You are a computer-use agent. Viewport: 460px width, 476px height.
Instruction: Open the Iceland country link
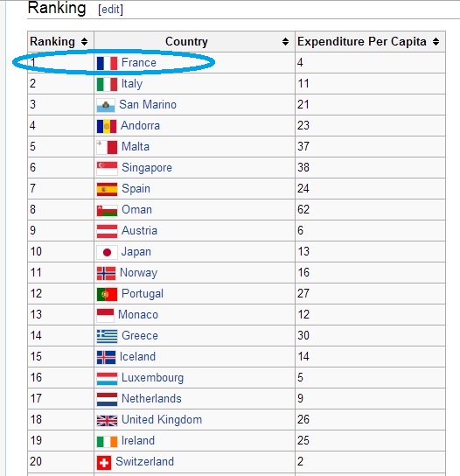click(x=137, y=356)
